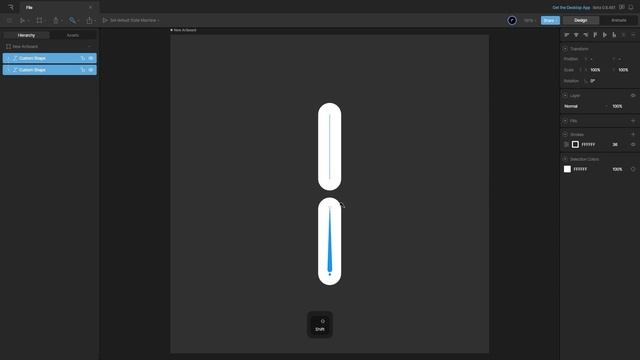
Task: Open stroke color swatch FFFFFF
Action: (x=576, y=144)
